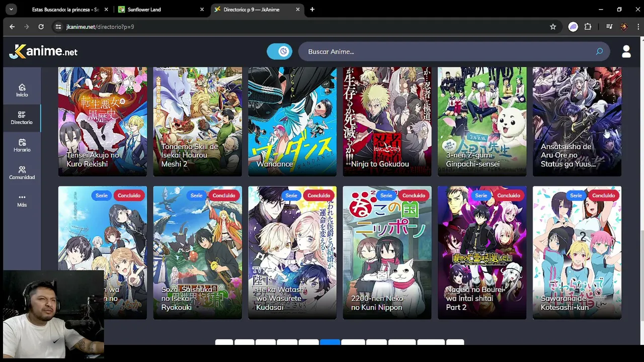Switch to the Estas Buscando tab

[65, 10]
